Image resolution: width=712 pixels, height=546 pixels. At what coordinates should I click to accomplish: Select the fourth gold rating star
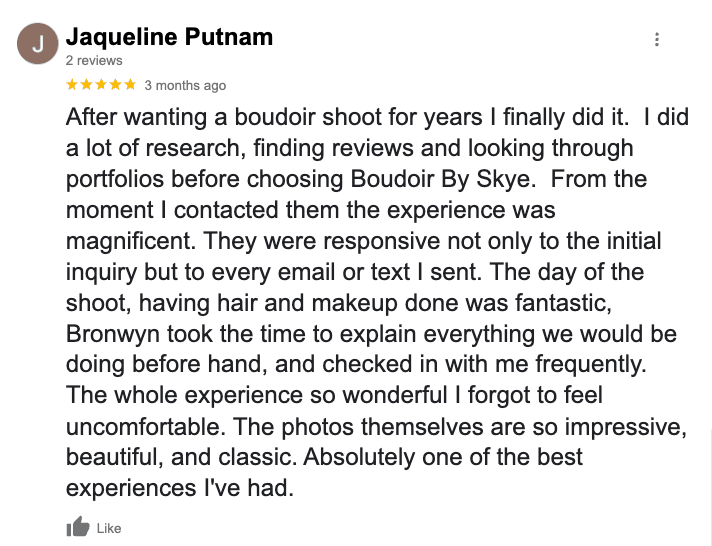(115, 84)
